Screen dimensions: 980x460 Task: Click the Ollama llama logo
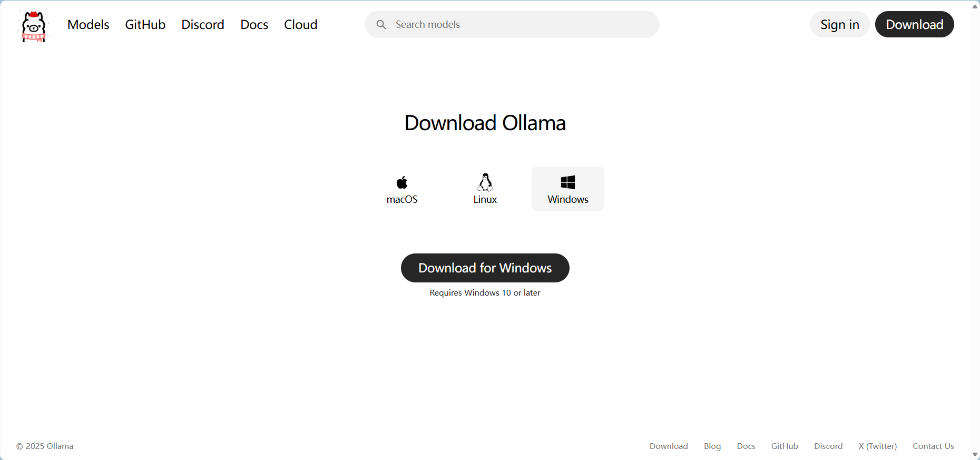(34, 25)
